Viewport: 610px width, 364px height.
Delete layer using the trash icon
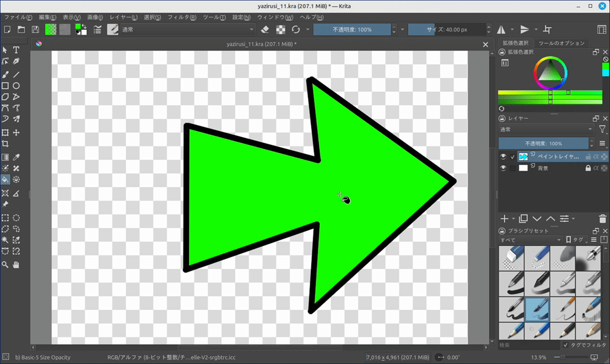(603, 219)
